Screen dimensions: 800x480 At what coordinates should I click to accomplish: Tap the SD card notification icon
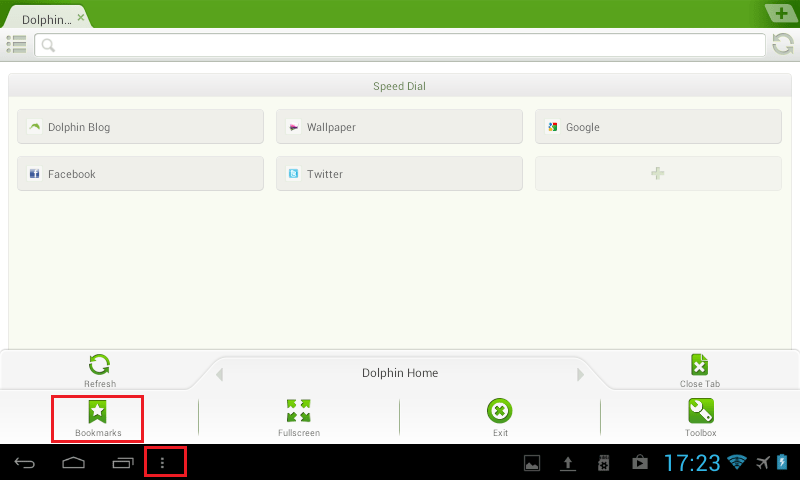click(x=604, y=463)
